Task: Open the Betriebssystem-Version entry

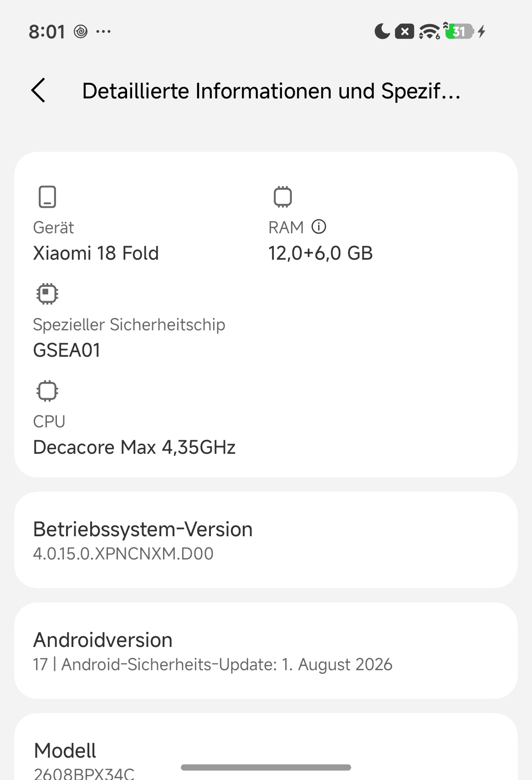Action: [x=266, y=540]
